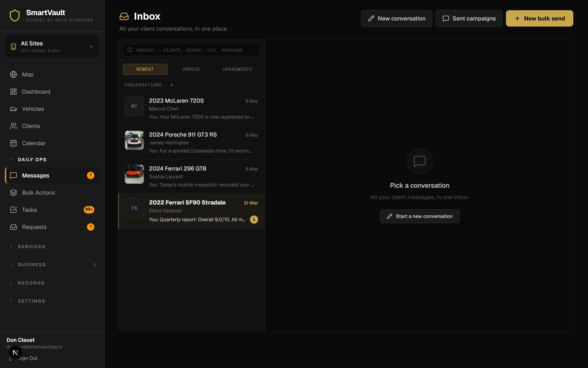Screen dimensions: 588x368
Task: Click the Requests inbox tray icon
Action: click(x=13, y=227)
